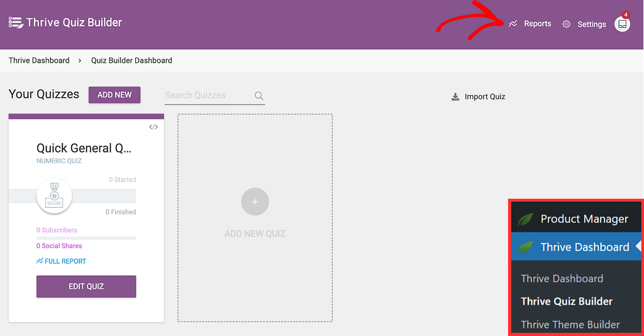
Task: Open the 0 Subscribers link
Action: coord(57,230)
